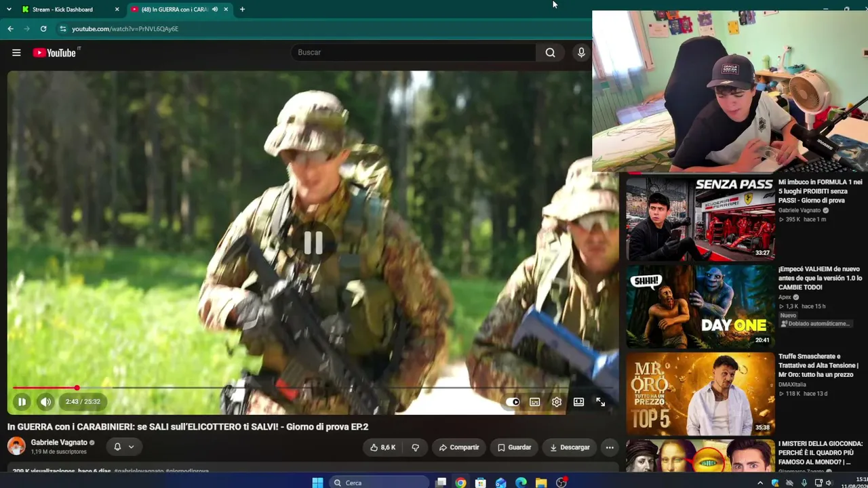Save the video with Guardar
This screenshot has width=868, height=488.
515,447
